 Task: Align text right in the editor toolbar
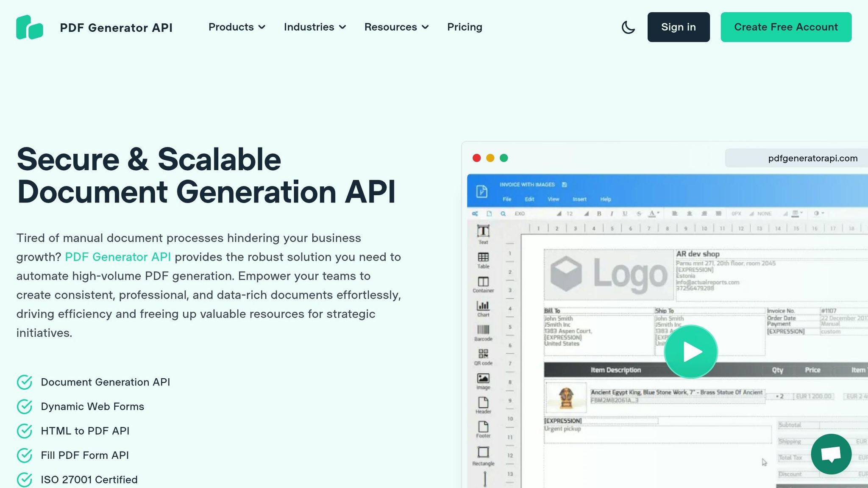[704, 213]
